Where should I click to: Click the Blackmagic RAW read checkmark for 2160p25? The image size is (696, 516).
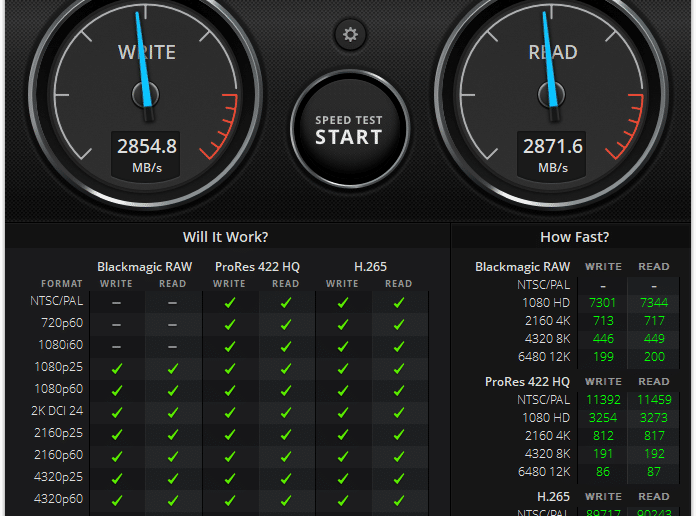click(x=173, y=435)
